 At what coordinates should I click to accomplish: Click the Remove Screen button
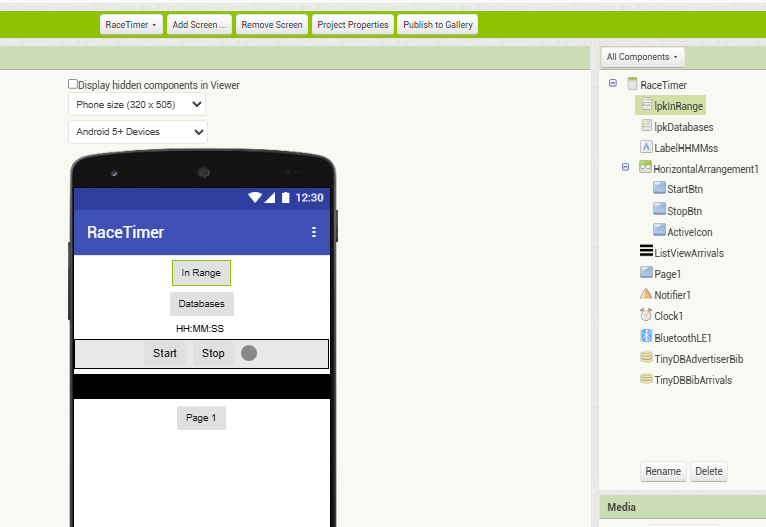[272, 24]
